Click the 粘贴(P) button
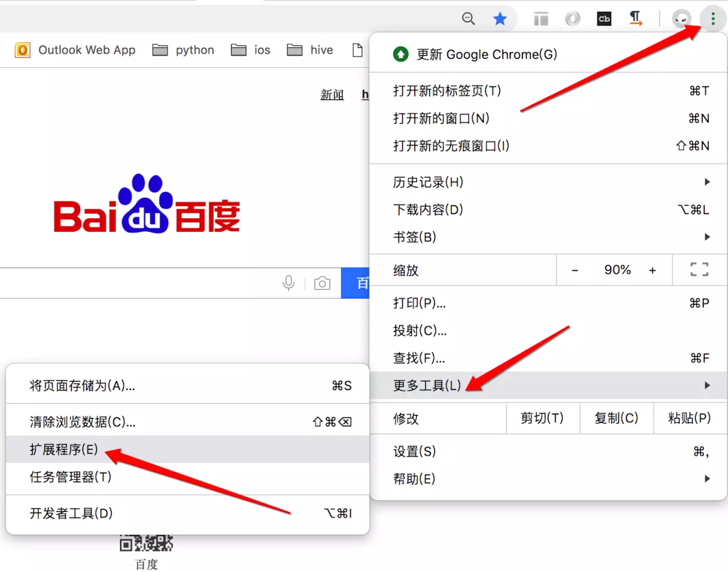Viewport: 728px width, 572px height. [690, 419]
